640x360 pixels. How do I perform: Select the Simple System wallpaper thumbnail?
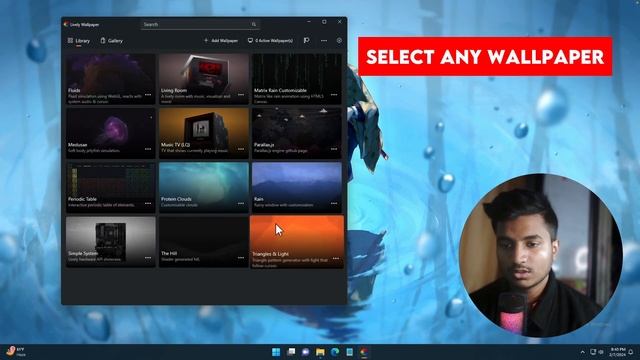coord(111,242)
